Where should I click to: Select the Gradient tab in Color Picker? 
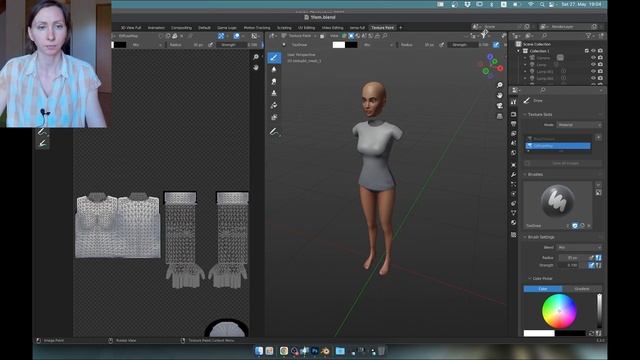tap(582, 289)
